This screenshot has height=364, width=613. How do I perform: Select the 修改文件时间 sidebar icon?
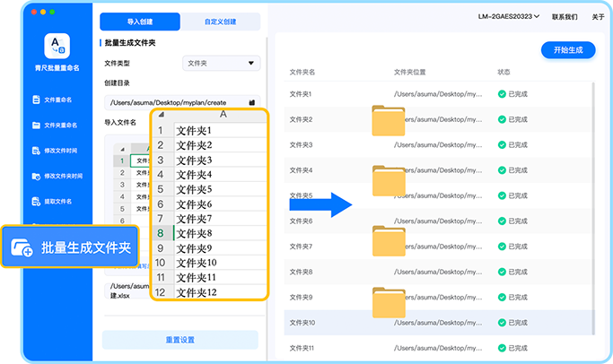(x=36, y=151)
